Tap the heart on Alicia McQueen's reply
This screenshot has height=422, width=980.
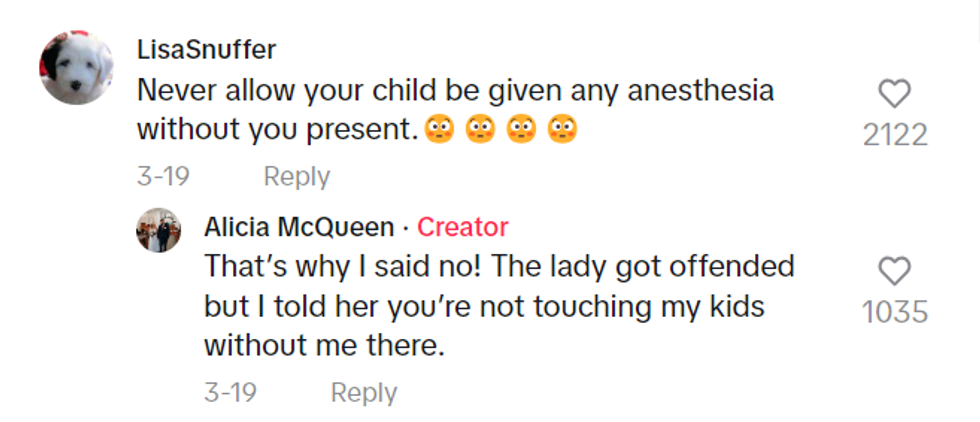[894, 270]
